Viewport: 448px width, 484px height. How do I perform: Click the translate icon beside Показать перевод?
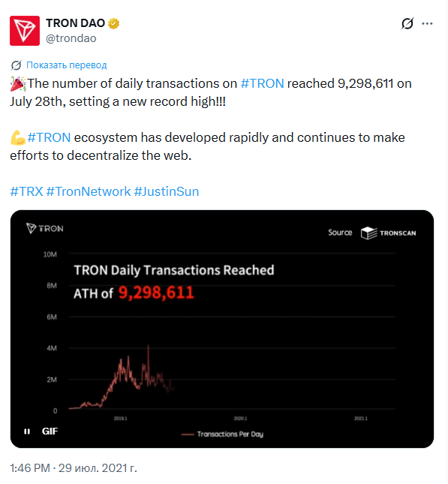tap(16, 65)
